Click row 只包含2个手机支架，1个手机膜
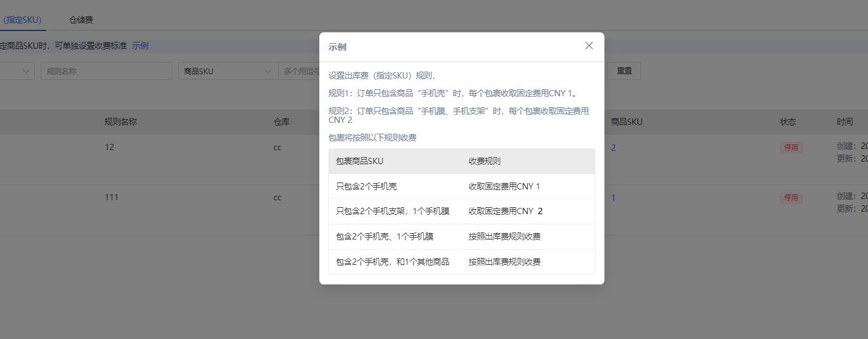Image resolution: width=868 pixels, height=339 pixels. click(462, 211)
